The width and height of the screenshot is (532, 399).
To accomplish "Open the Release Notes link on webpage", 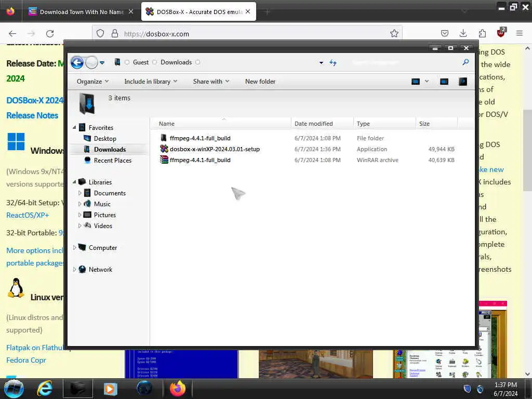I will coord(32,115).
